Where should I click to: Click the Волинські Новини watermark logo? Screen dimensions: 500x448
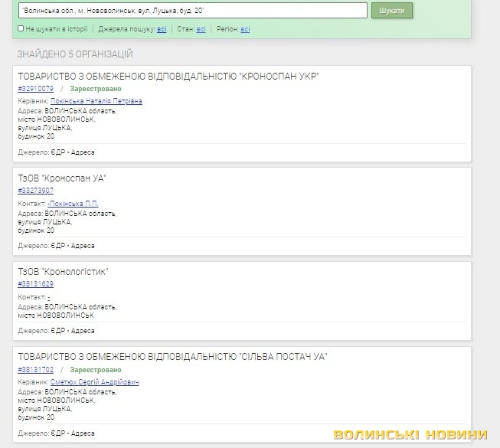410,434
